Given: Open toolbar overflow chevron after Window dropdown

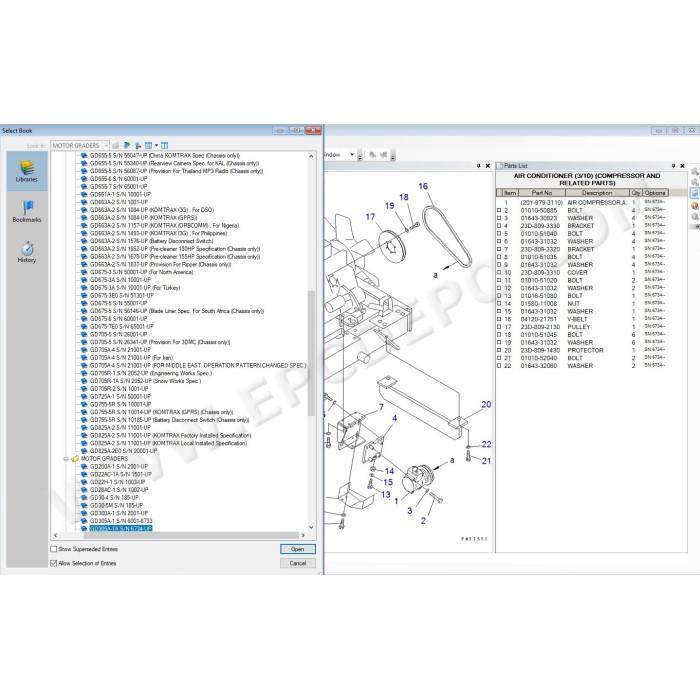Looking at the screenshot, I should click(x=360, y=156).
